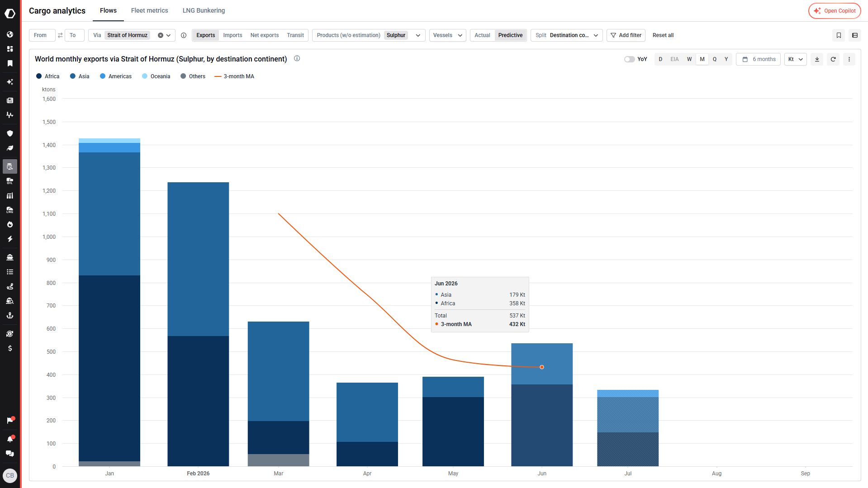Open the chat messages icon in sidebar
The height and width of the screenshot is (488, 868).
pos(10,454)
